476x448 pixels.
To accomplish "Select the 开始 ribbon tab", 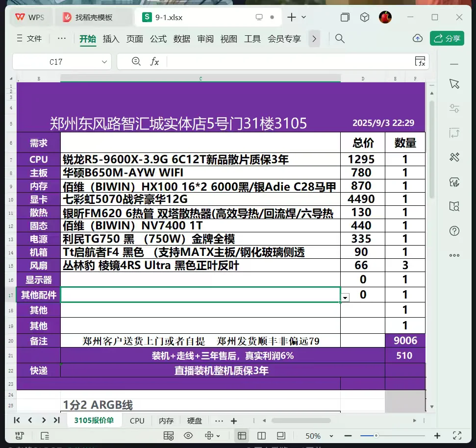I will (88, 39).
